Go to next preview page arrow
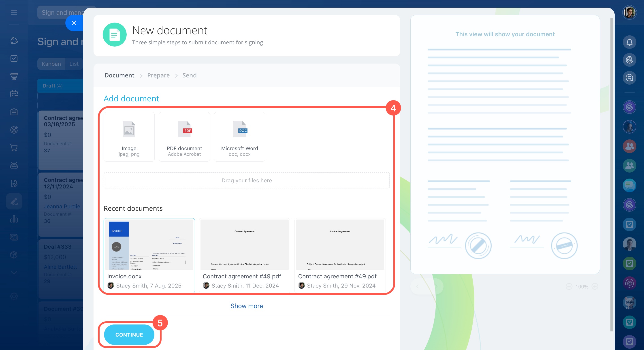The height and width of the screenshot is (350, 644). pyautogui.click(x=436, y=286)
